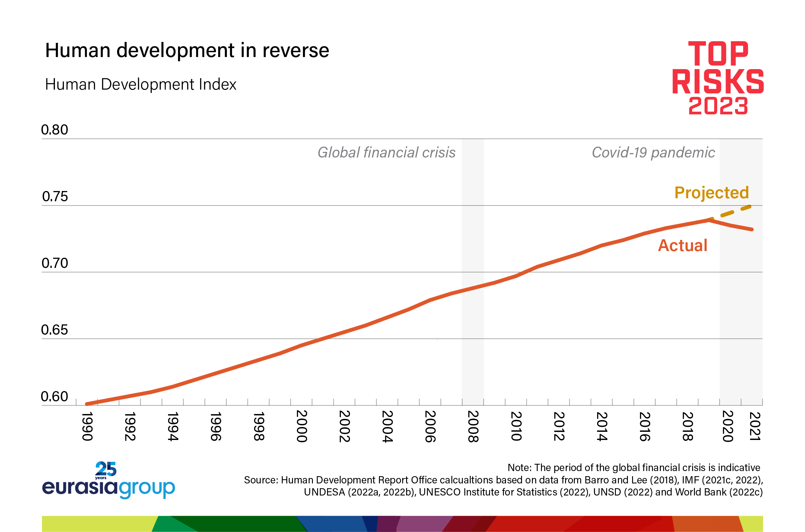Click the orange Actual line label
The width and height of the screenshot is (805, 532).
tap(682, 245)
